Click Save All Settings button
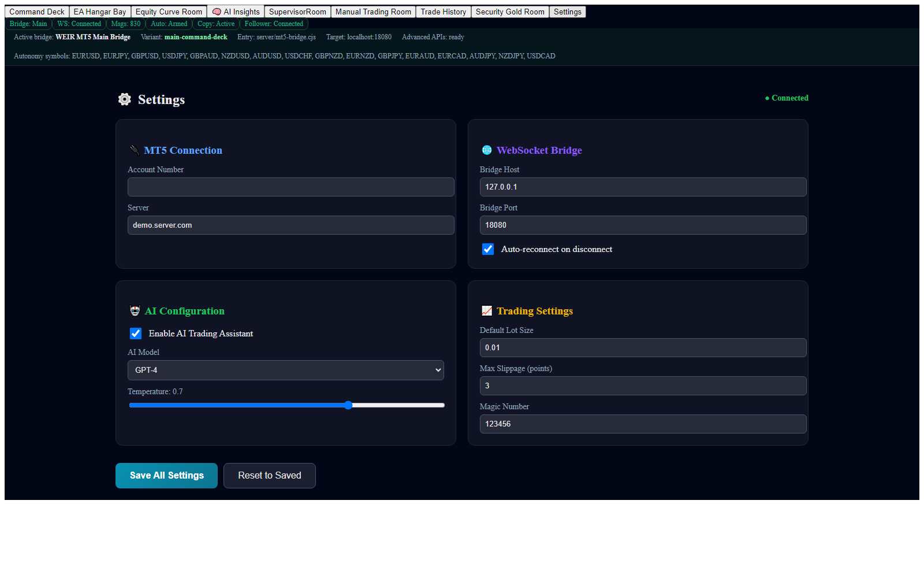Viewport: 924px width, 578px height. (166, 476)
